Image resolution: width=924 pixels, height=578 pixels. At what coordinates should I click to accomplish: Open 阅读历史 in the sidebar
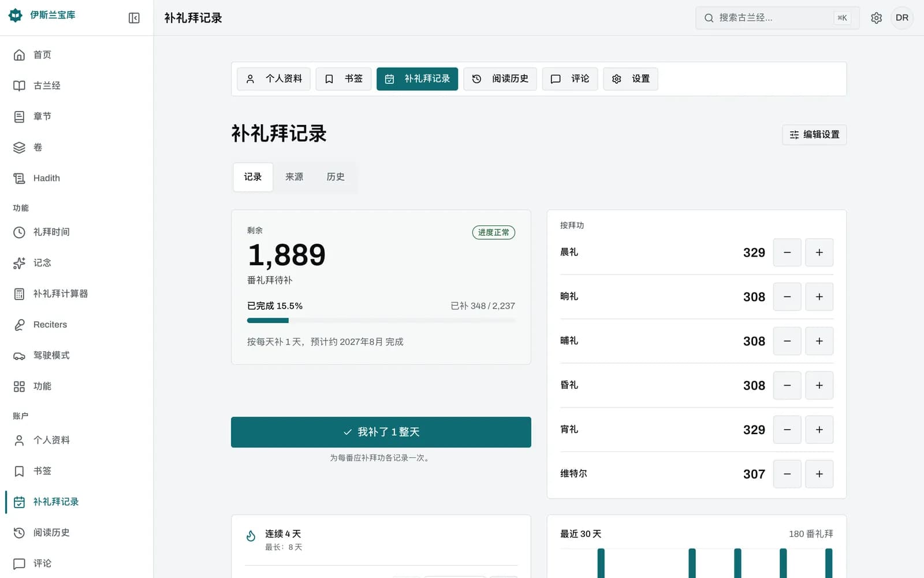[77, 533]
